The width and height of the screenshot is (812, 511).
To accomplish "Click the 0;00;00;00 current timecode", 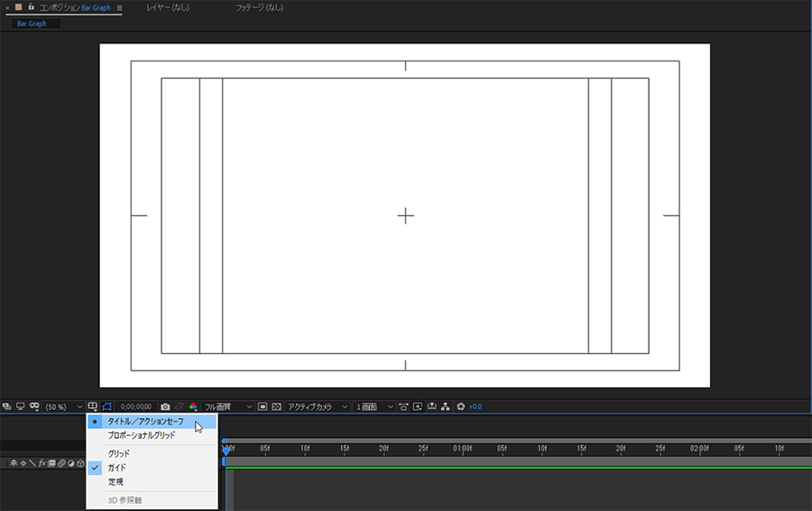I will coord(135,407).
